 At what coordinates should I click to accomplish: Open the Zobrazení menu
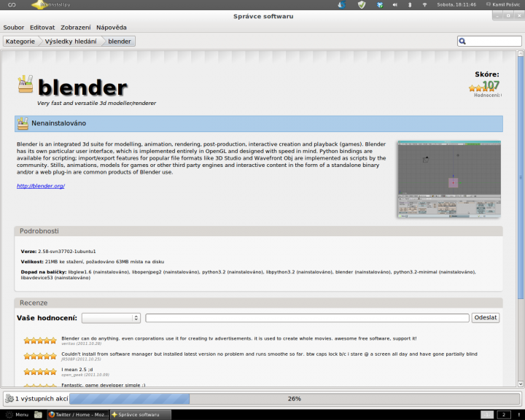[76, 28]
